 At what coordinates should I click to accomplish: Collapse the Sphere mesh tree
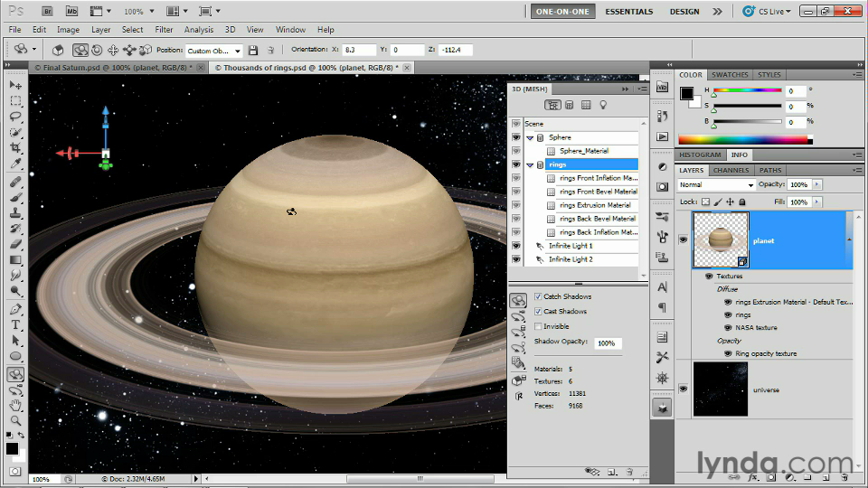point(530,137)
